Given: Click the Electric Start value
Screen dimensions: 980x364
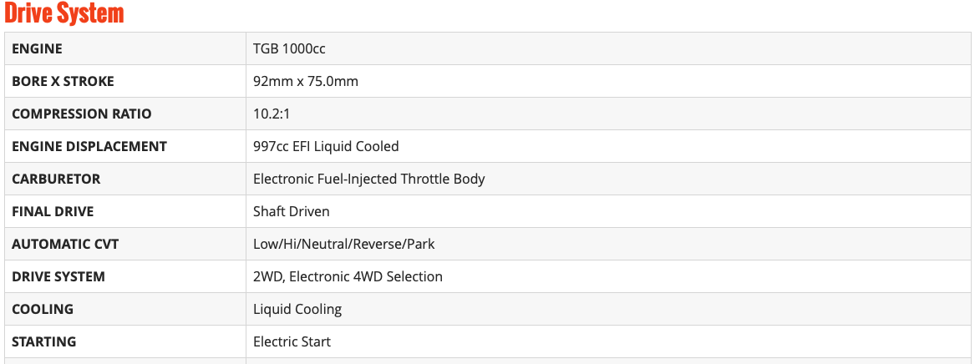Looking at the screenshot, I should click(x=292, y=341).
